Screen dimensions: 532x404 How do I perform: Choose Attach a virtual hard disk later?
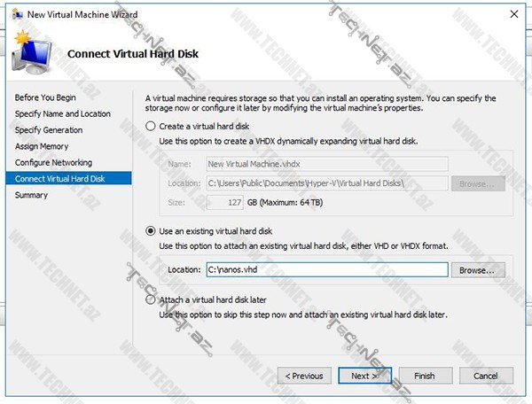coord(151,300)
